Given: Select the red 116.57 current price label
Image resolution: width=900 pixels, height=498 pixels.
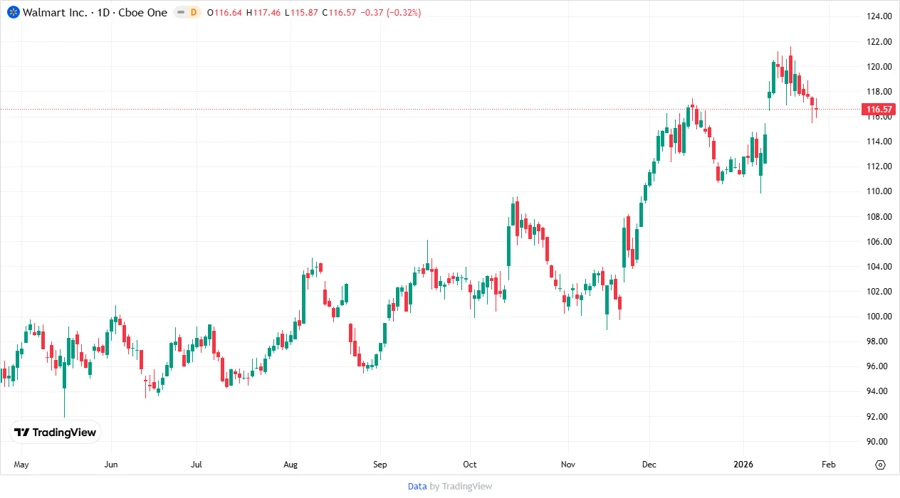Looking at the screenshot, I should point(878,109).
